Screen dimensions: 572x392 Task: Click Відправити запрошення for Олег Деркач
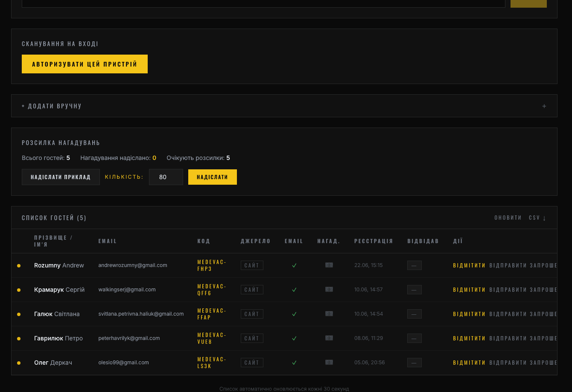click(523, 363)
